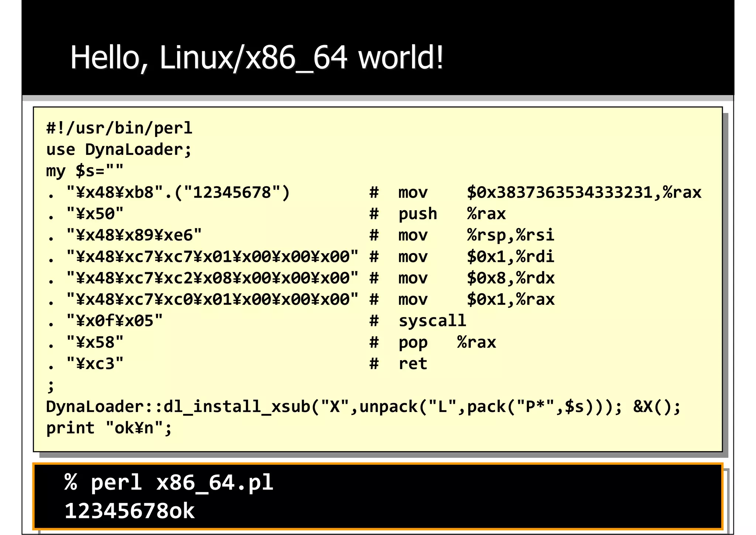Click the 'mov $0x1,%rdi' comment

coord(476,257)
